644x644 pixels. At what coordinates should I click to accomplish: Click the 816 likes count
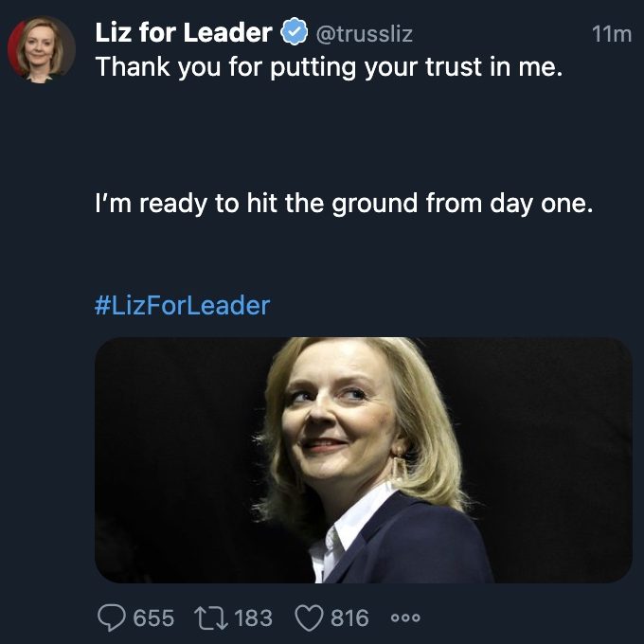(349, 618)
